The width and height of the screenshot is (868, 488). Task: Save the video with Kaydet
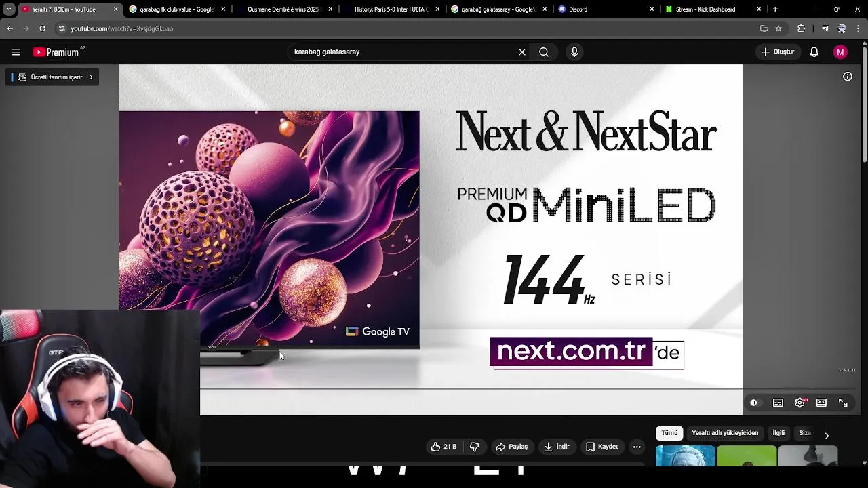pos(602,447)
